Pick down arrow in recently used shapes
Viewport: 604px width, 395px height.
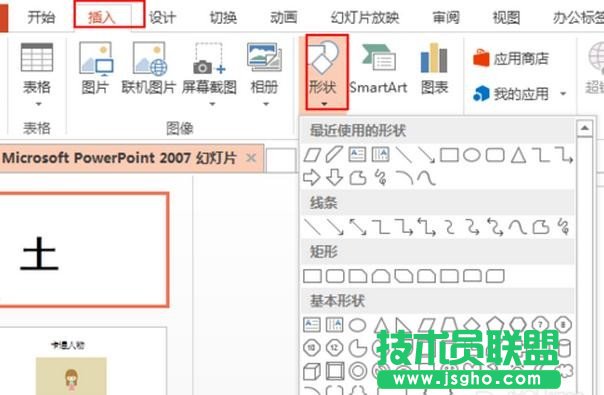(334, 178)
